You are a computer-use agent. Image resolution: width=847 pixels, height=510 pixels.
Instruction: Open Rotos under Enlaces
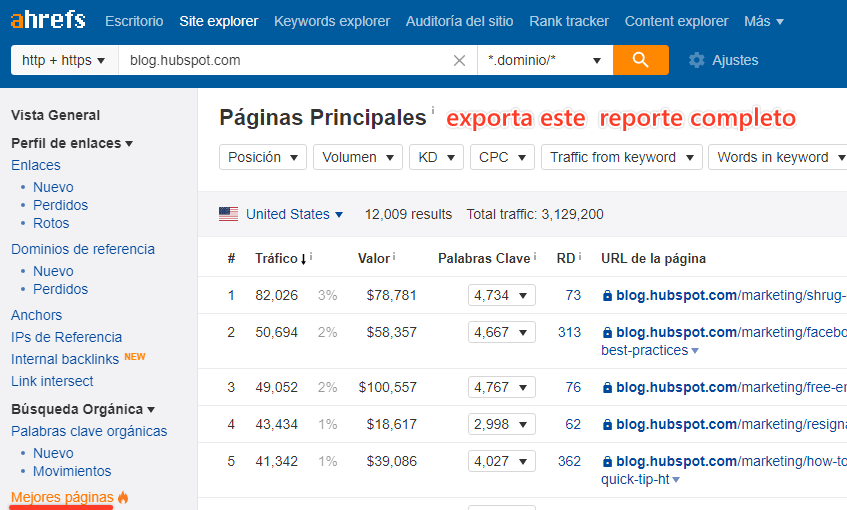(51, 223)
